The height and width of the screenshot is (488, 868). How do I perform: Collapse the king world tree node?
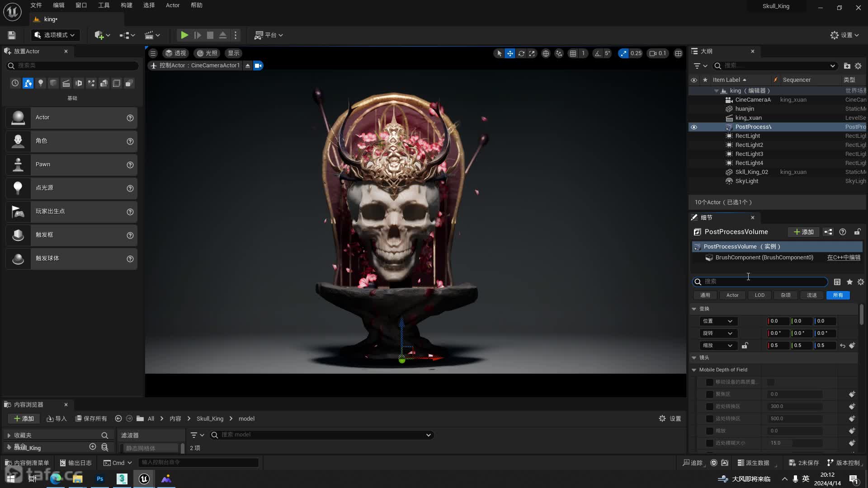[716, 91]
